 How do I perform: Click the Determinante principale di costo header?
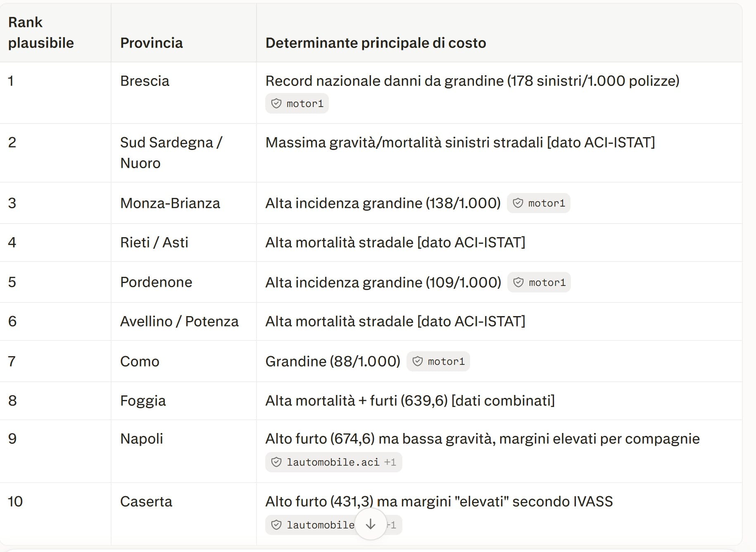point(376,43)
